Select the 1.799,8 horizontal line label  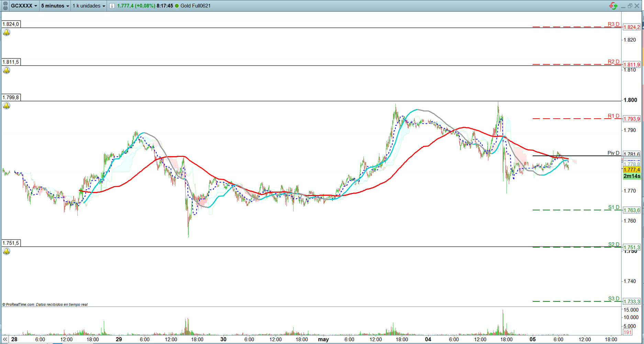click(11, 97)
